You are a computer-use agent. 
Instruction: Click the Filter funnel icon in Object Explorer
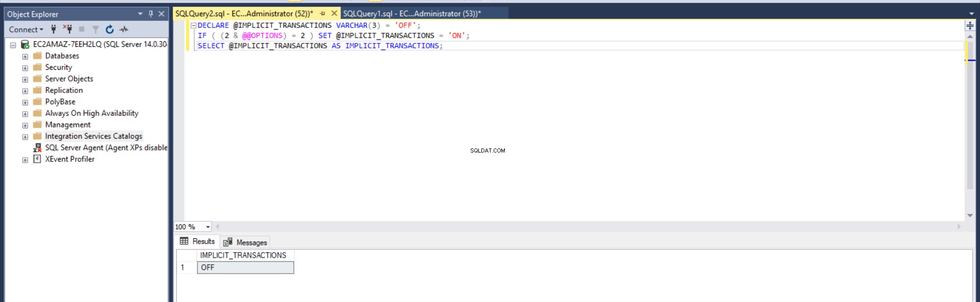tap(95, 30)
